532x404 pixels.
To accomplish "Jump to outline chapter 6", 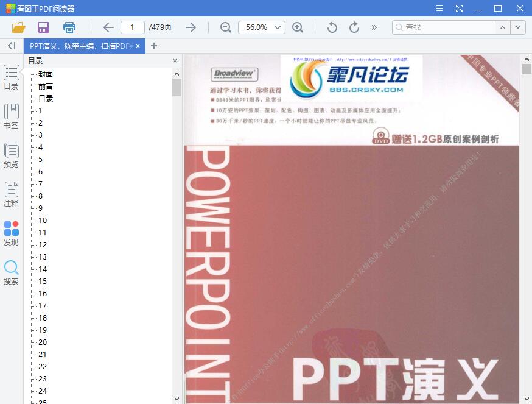I will [40, 172].
